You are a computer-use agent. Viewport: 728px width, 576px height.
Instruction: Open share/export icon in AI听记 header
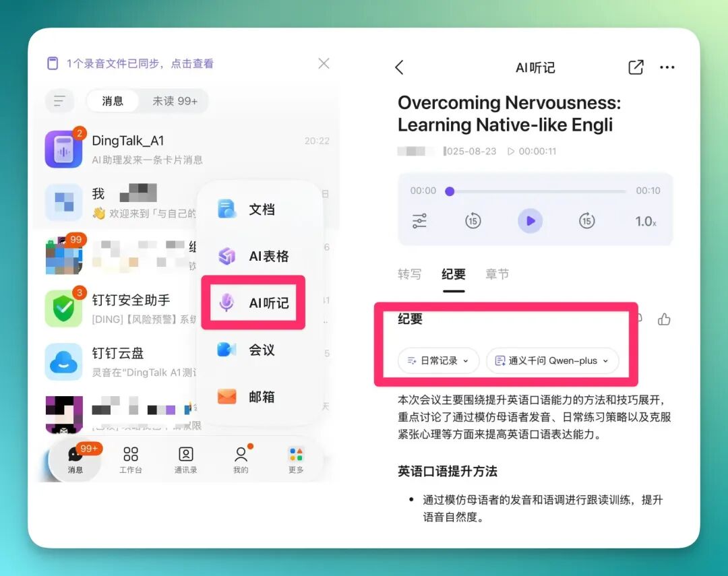tap(636, 67)
